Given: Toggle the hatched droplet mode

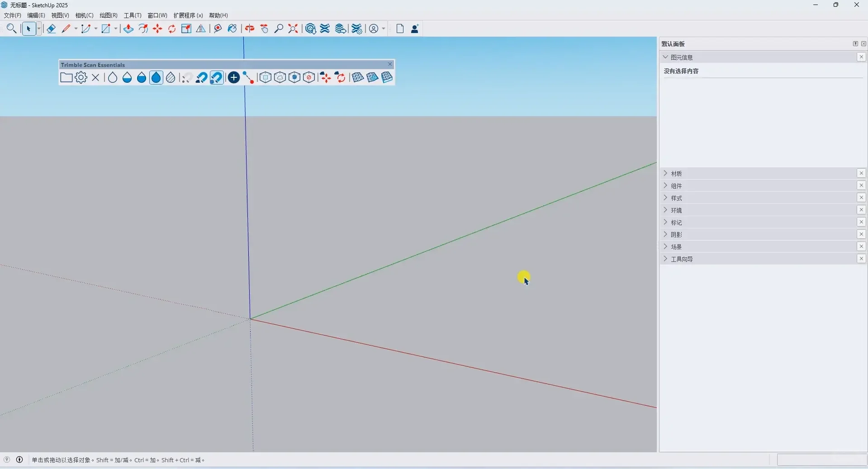Looking at the screenshot, I should click(171, 78).
